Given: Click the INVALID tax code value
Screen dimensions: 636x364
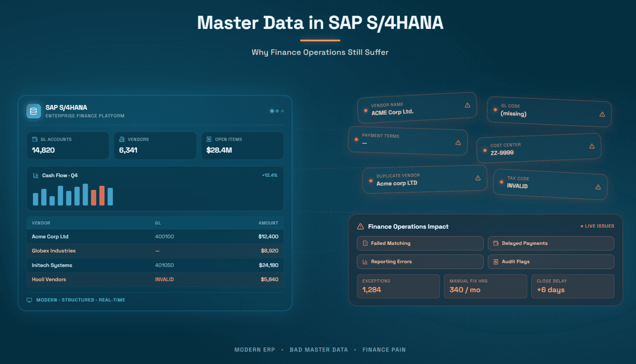Looking at the screenshot, I should (517, 186).
